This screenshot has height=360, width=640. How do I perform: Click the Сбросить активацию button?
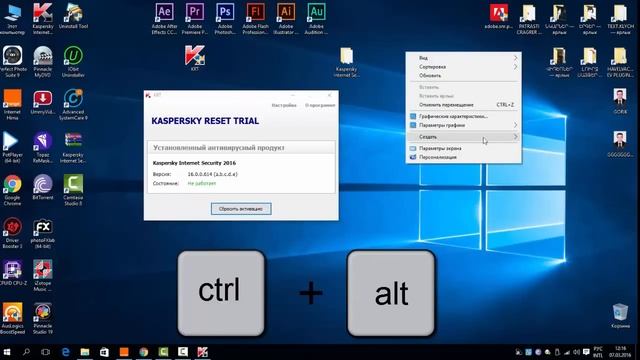[x=241, y=209]
